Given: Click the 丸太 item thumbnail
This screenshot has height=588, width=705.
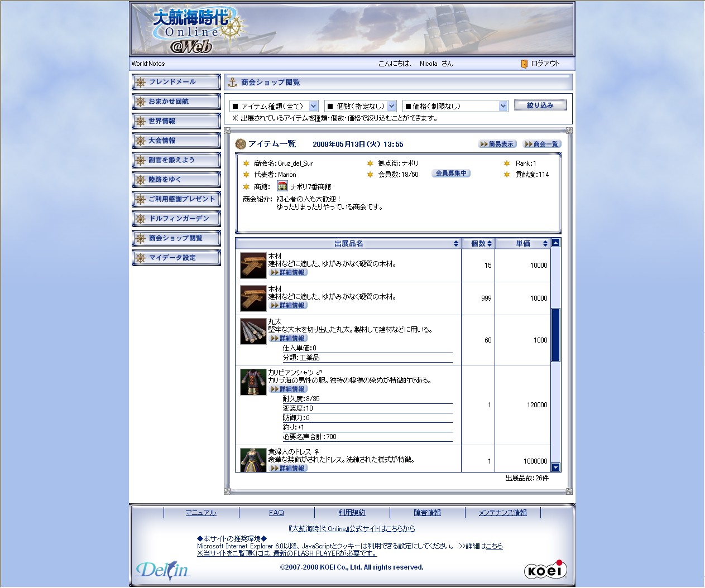Looking at the screenshot, I should pyautogui.click(x=253, y=331).
